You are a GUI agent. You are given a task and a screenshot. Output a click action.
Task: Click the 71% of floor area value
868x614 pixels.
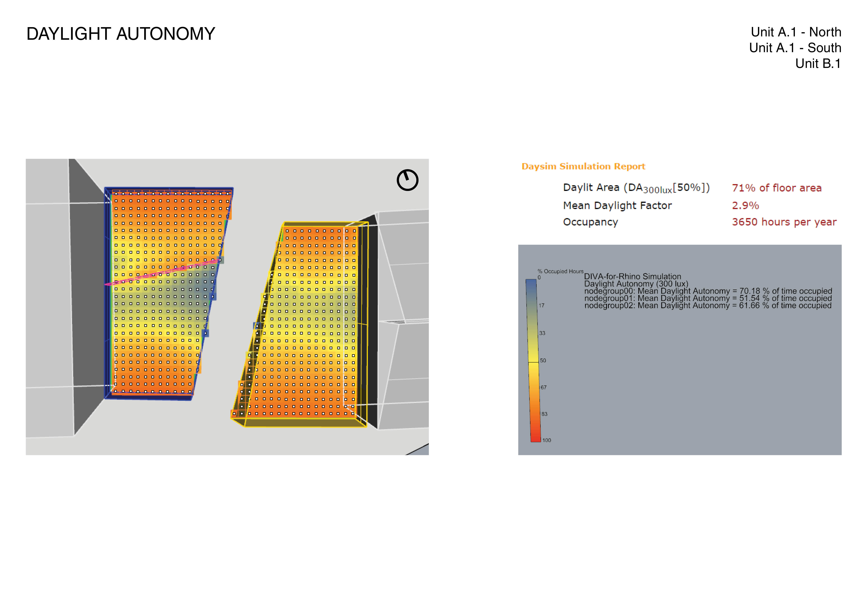coord(776,188)
